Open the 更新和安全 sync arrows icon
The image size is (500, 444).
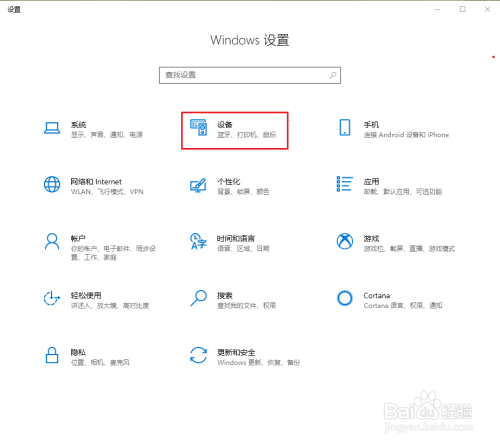[198, 355]
